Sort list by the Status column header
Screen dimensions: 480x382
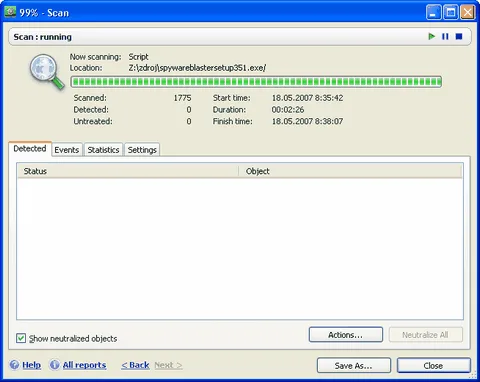[x=128, y=171]
